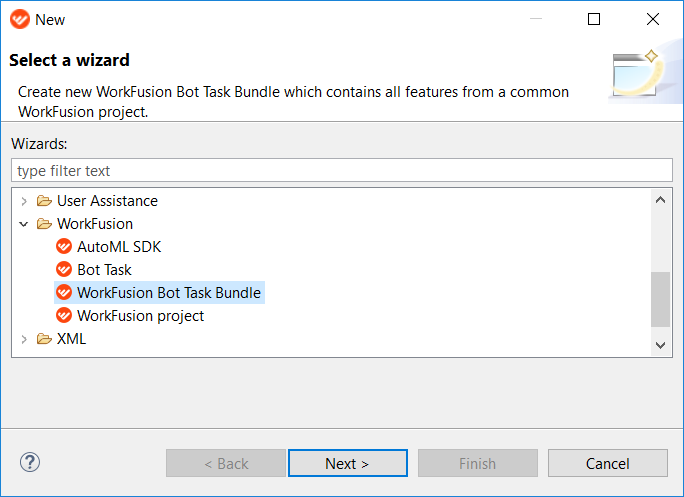Expand the XML category
684x497 pixels.
(24, 339)
